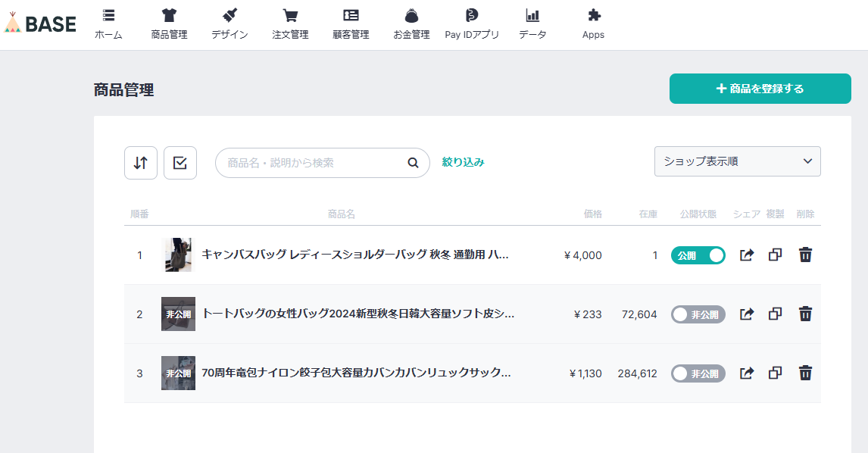The image size is (868, 453).
Task: Click the 在庫 column header
Action: coord(648,214)
